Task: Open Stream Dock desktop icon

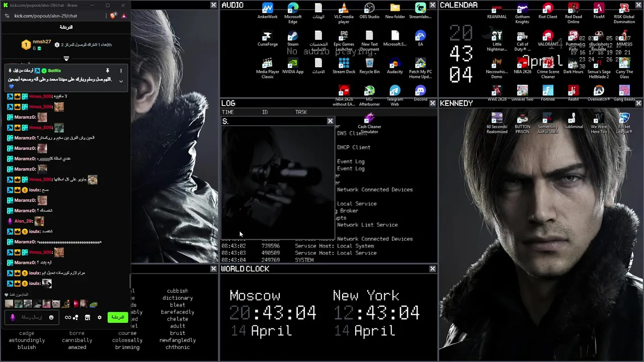Action: (x=344, y=66)
